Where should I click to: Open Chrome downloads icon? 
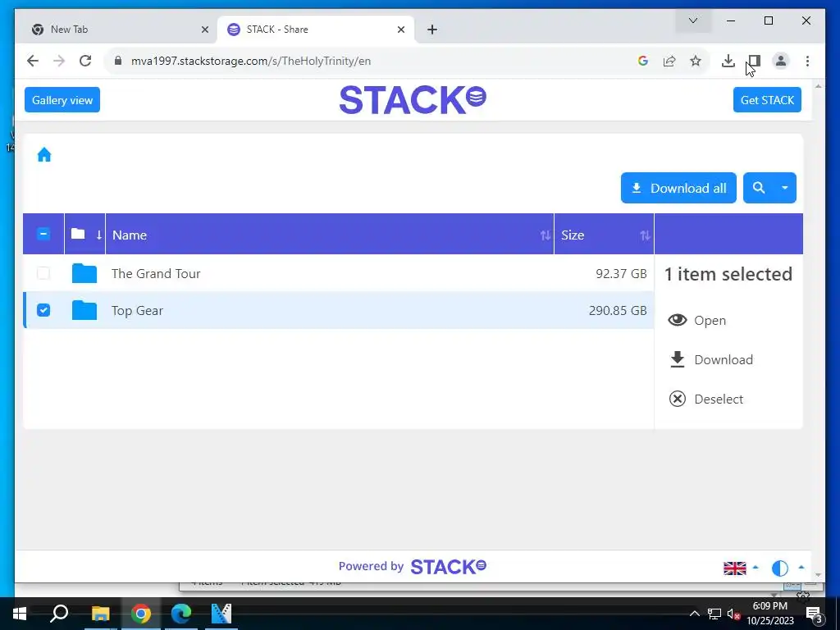click(x=728, y=61)
